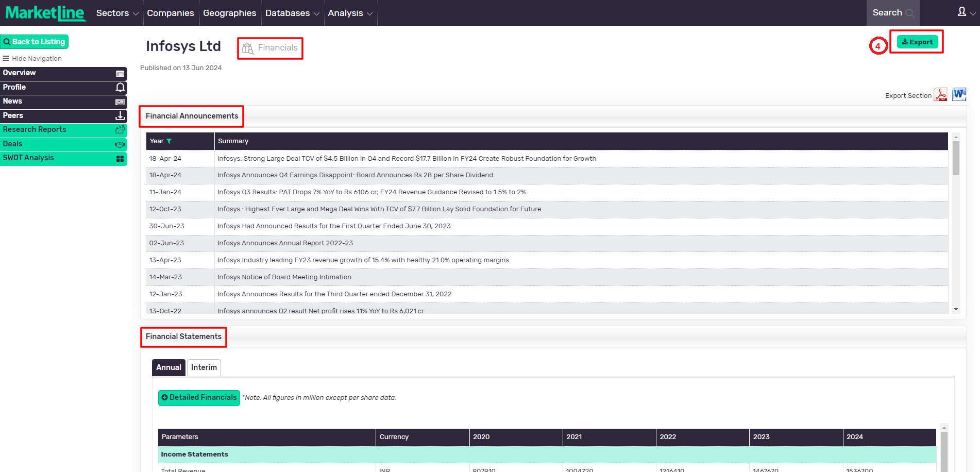Click the Research Reports icon
The width and height of the screenshot is (980, 472).
[120, 130]
